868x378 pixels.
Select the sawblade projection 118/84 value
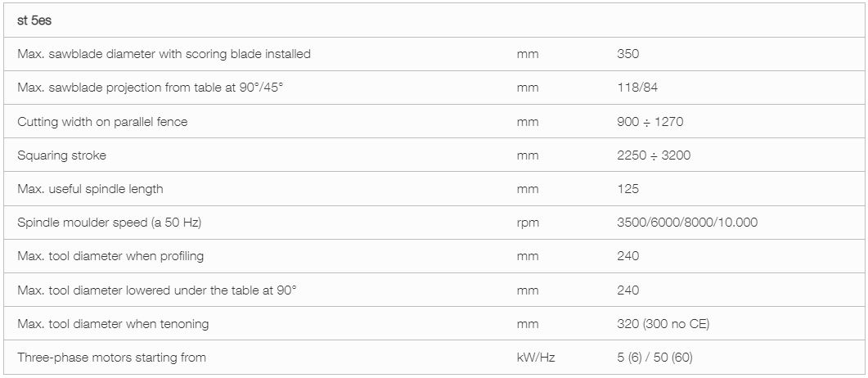(x=637, y=88)
